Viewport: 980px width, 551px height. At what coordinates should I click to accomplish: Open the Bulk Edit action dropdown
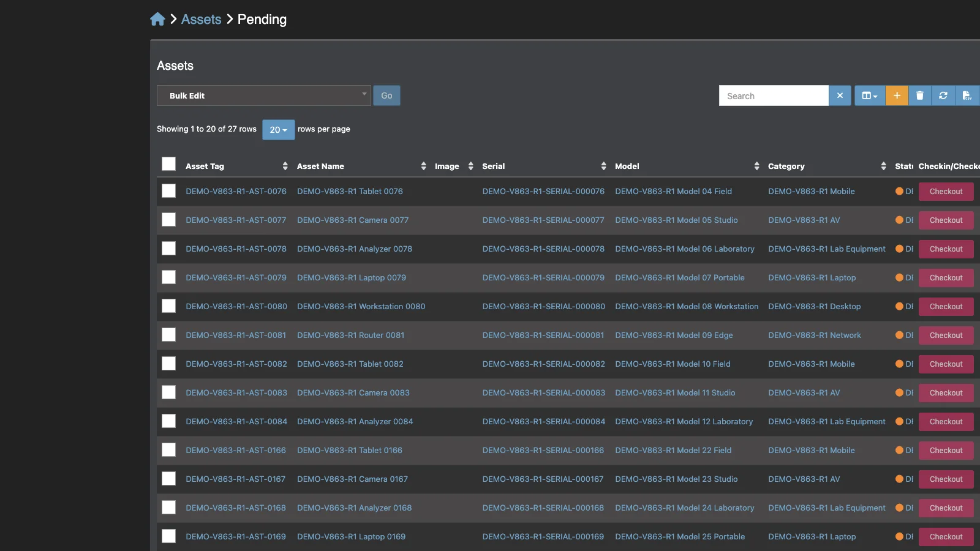click(x=264, y=96)
